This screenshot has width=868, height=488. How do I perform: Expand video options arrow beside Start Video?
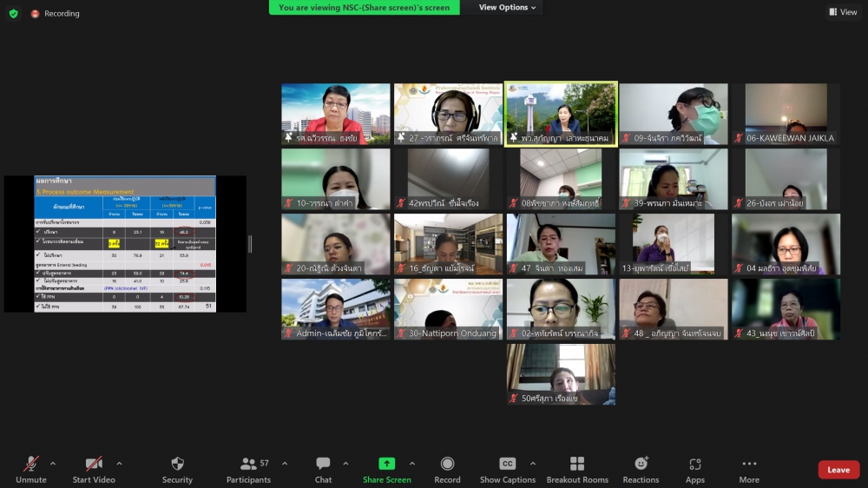pyautogui.click(x=119, y=463)
